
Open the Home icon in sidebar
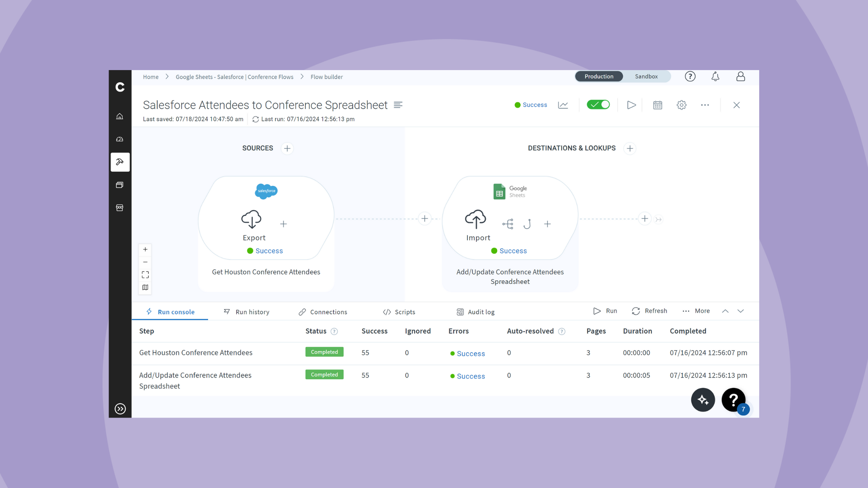pyautogui.click(x=120, y=117)
